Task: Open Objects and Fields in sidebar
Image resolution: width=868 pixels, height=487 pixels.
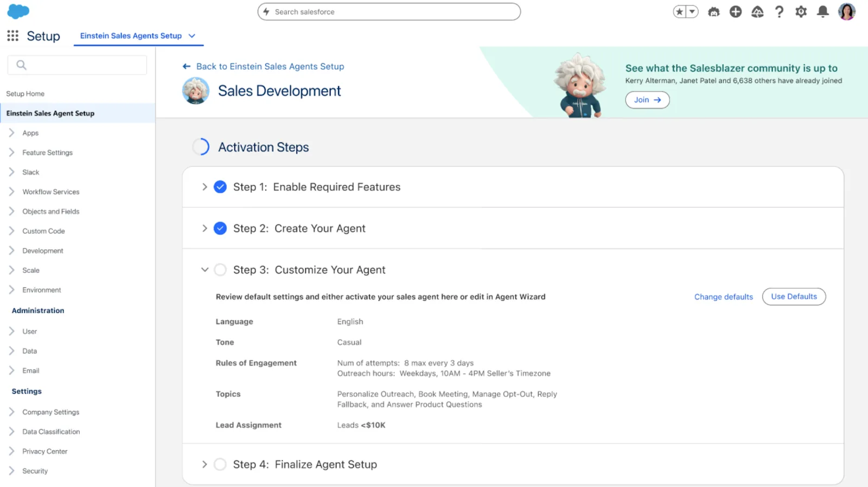Action: coord(51,212)
